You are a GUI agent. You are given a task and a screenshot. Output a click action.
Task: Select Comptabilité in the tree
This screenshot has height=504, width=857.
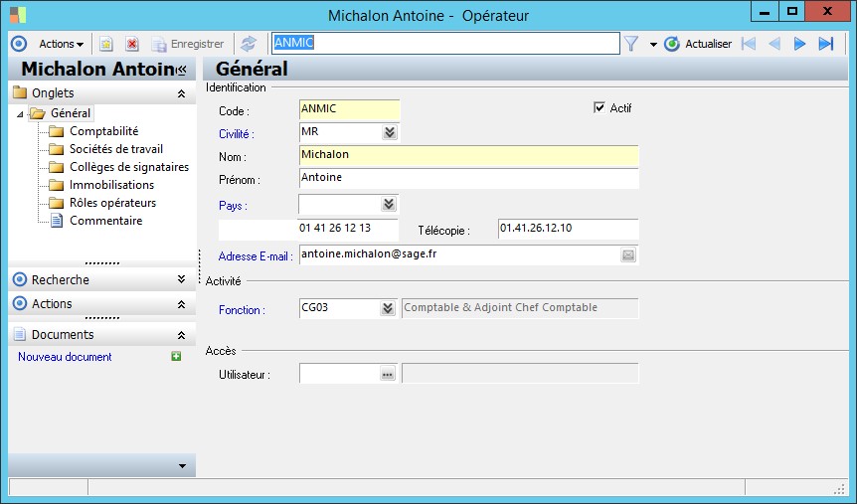103,131
